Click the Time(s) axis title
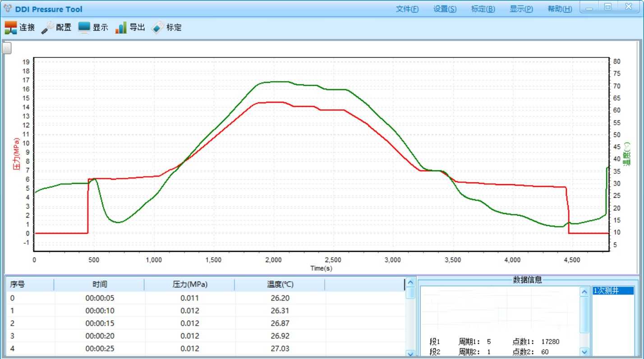The width and height of the screenshot is (644, 359). pos(321,268)
